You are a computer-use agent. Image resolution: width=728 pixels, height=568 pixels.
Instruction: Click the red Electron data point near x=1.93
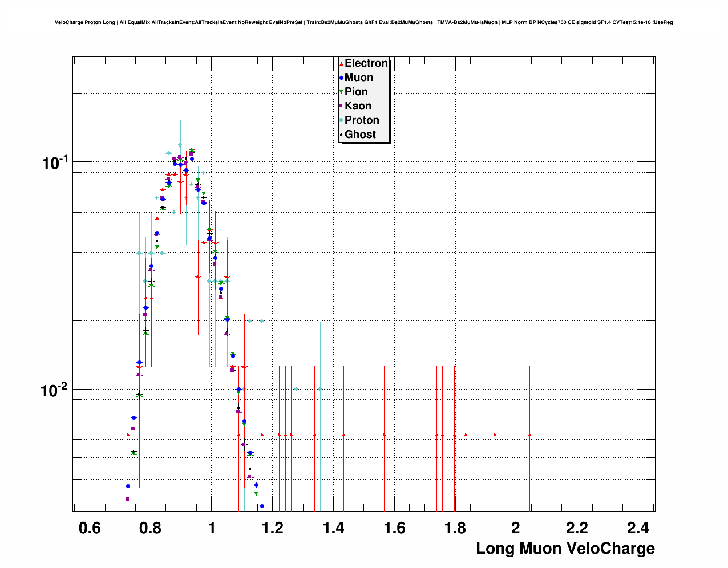tap(495, 435)
